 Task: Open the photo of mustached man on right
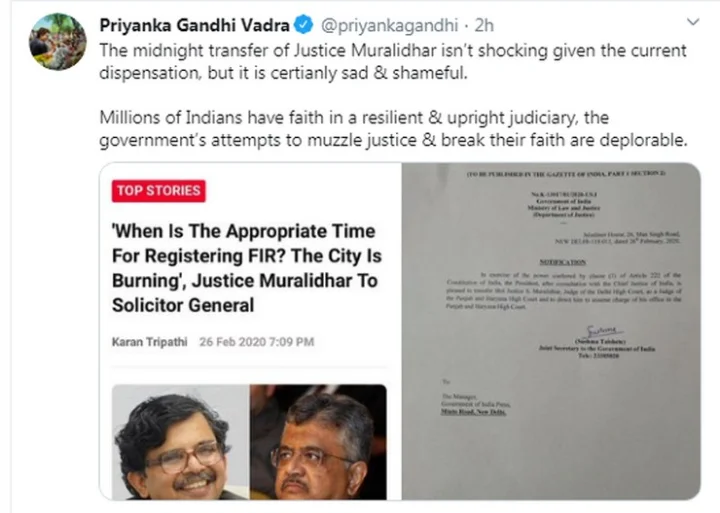coord(318,442)
